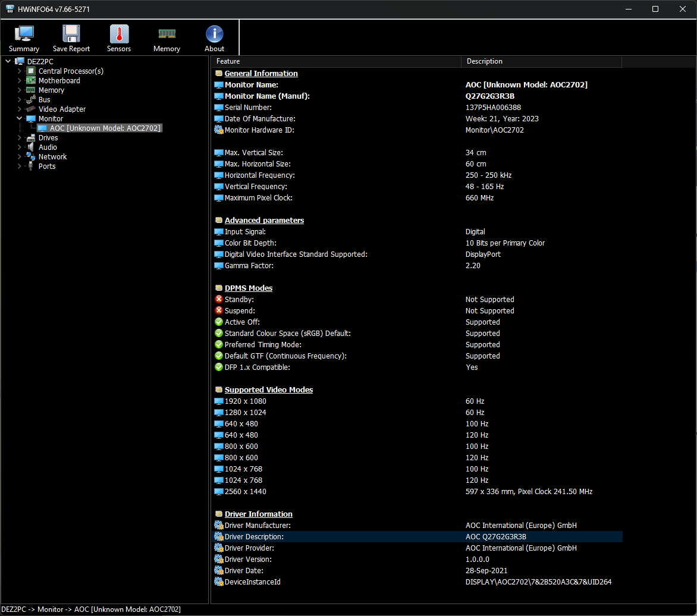Click the Advanced parameters section heading

click(x=264, y=220)
